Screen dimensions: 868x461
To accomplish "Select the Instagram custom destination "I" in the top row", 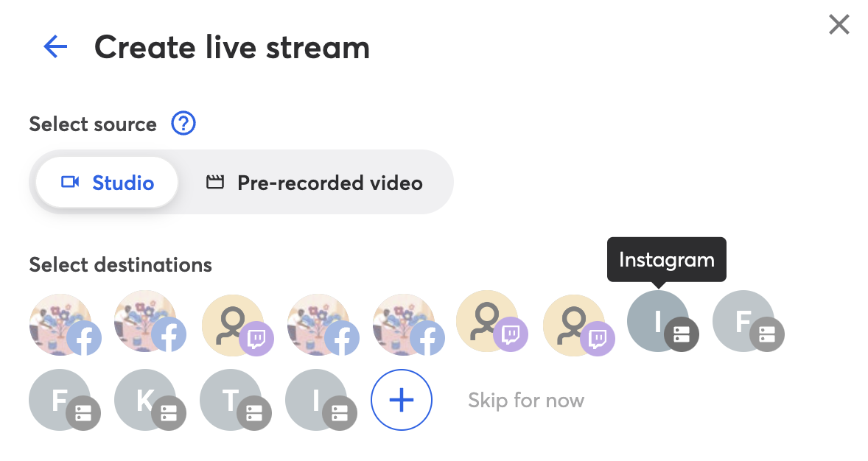I will [663, 321].
